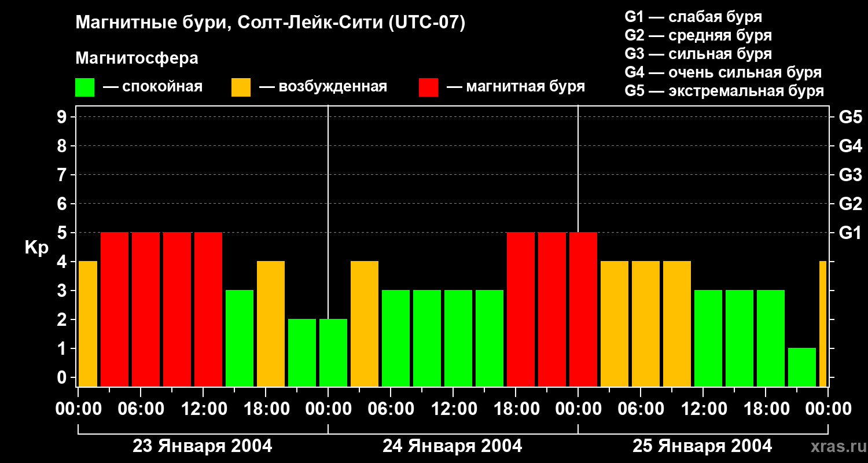Screen dimensions: 868x463
Task: Click the xras.ru watermark link
Action: (836, 447)
